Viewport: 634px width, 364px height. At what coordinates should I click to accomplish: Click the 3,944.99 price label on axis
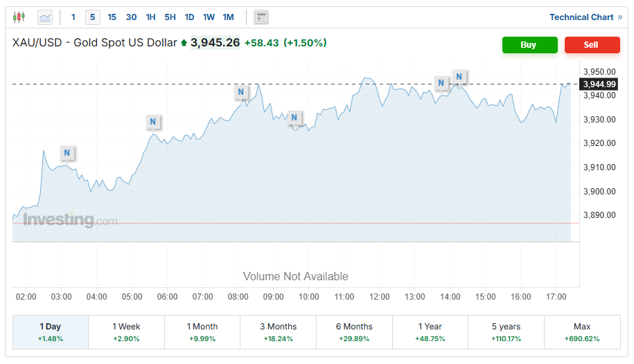click(x=599, y=84)
